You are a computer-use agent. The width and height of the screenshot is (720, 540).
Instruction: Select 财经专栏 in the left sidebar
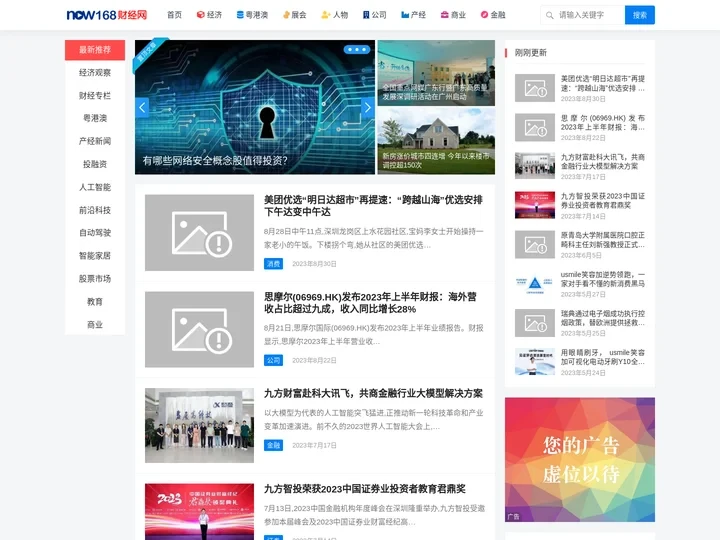[95, 96]
